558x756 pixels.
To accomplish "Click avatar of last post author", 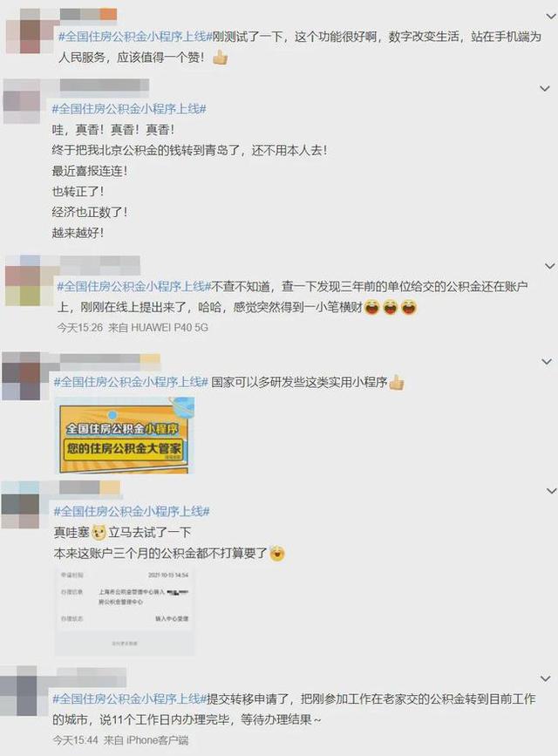I will tap(19, 691).
